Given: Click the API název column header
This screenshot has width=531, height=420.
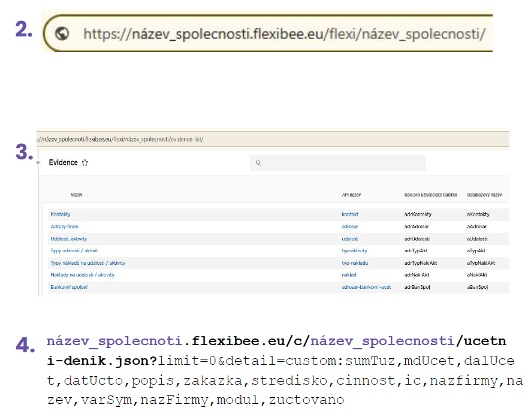Looking at the screenshot, I should pos(351,195).
